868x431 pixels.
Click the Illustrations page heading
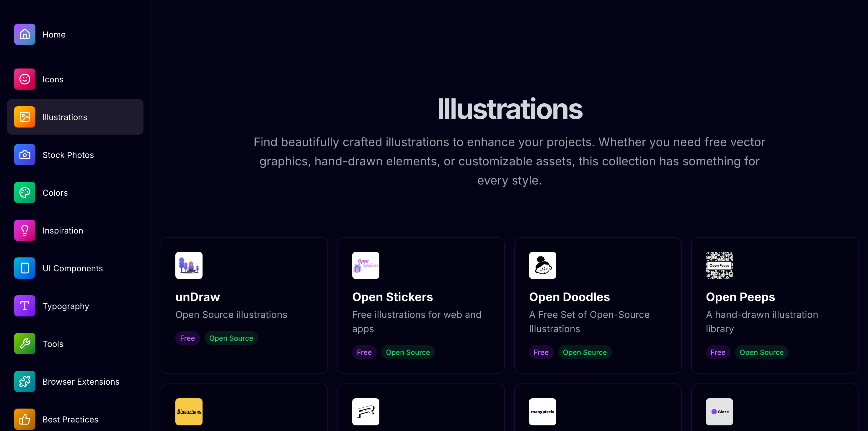pos(510,109)
